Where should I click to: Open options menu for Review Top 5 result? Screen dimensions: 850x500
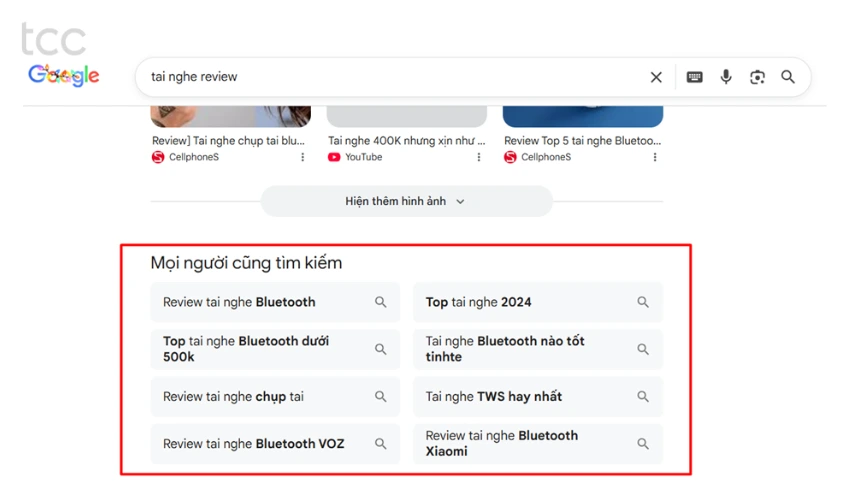(x=655, y=157)
